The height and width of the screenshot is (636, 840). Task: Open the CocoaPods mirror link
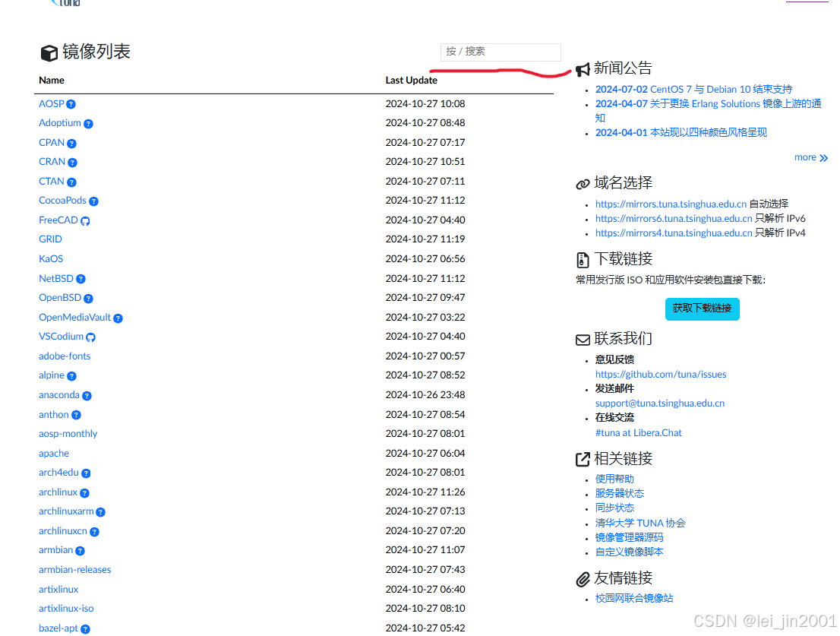tap(62, 201)
